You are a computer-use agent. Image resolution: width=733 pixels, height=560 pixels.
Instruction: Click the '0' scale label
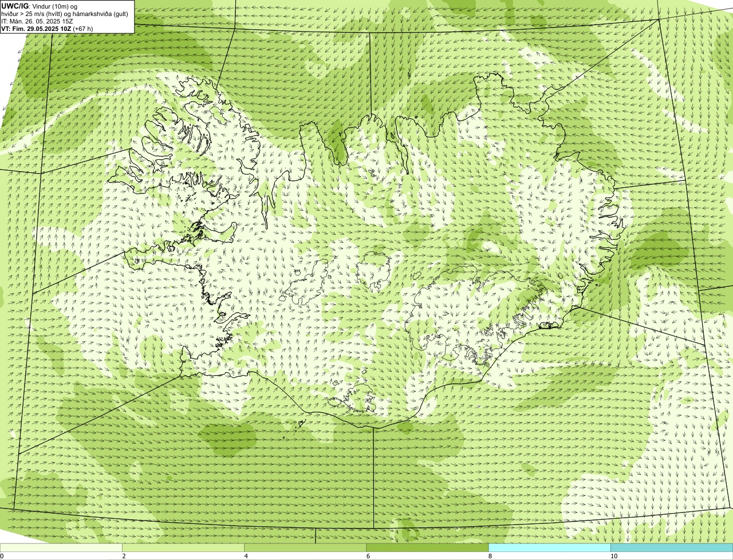click(x=2, y=556)
